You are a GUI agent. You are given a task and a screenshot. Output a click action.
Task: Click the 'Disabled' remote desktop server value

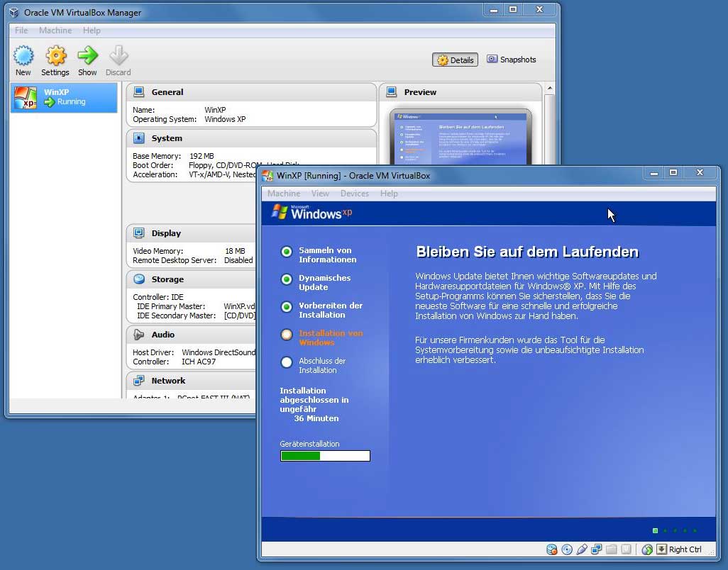tap(238, 260)
